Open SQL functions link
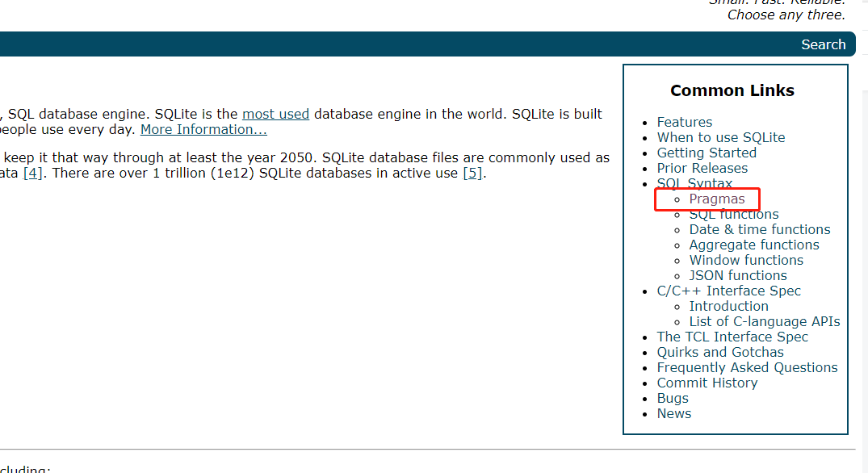The height and width of the screenshot is (473, 868). (x=733, y=215)
